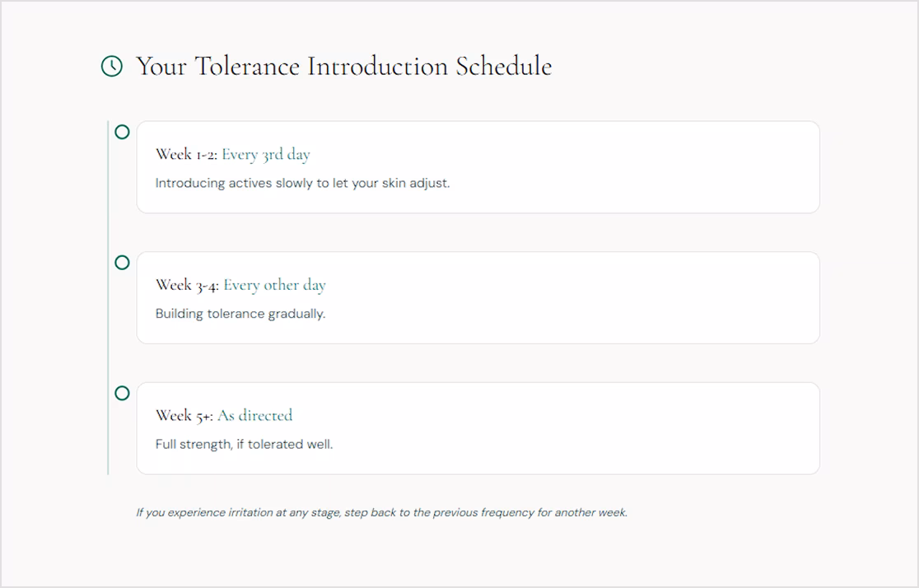Click the 'Every other day' frequency text
Screen dimensions: 919x588
pyautogui.click(x=274, y=286)
